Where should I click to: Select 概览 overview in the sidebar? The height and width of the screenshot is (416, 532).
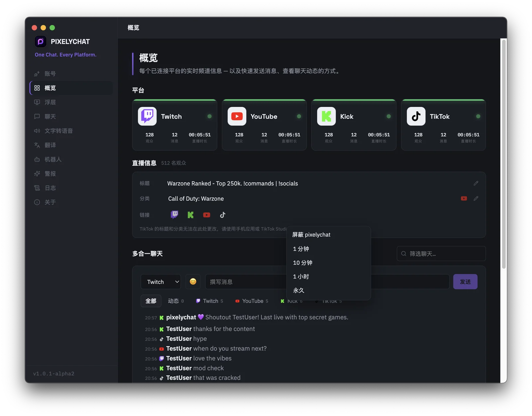(71, 88)
